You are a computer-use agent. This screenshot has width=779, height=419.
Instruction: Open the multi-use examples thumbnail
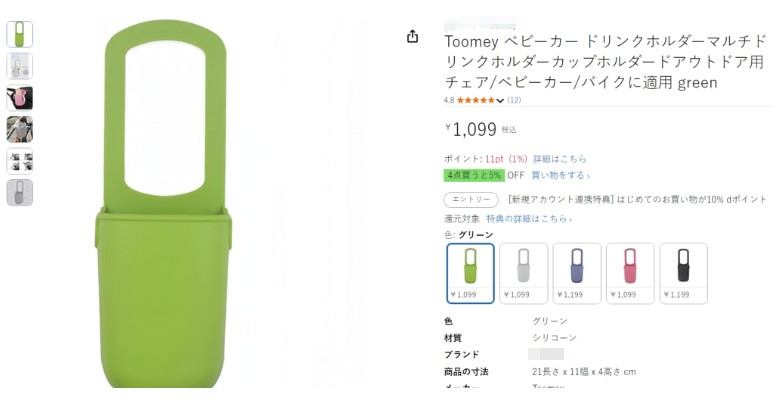[x=19, y=161]
